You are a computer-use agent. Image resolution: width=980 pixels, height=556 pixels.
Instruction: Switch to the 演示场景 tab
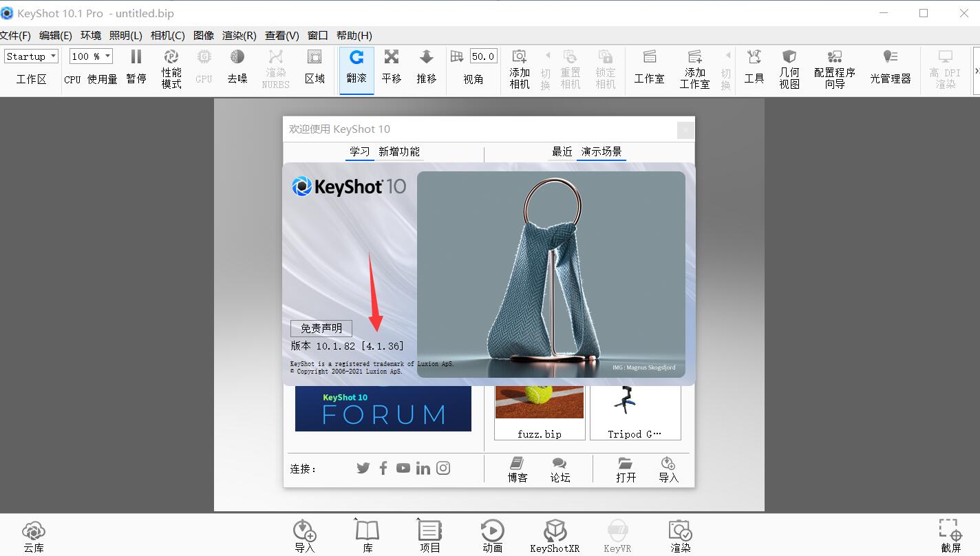[601, 152]
